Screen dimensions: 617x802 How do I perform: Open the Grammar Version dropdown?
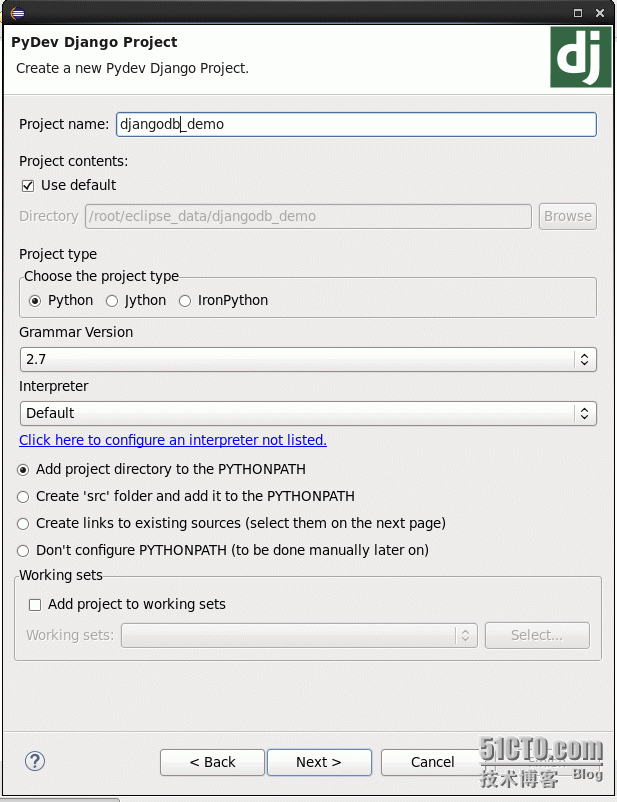[308, 360]
